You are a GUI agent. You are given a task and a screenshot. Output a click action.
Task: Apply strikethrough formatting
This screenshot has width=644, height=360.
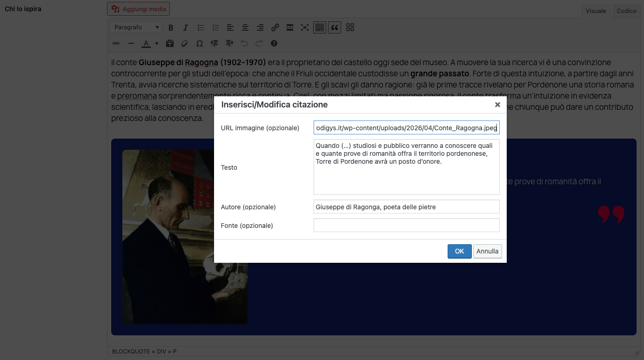pyautogui.click(x=116, y=43)
